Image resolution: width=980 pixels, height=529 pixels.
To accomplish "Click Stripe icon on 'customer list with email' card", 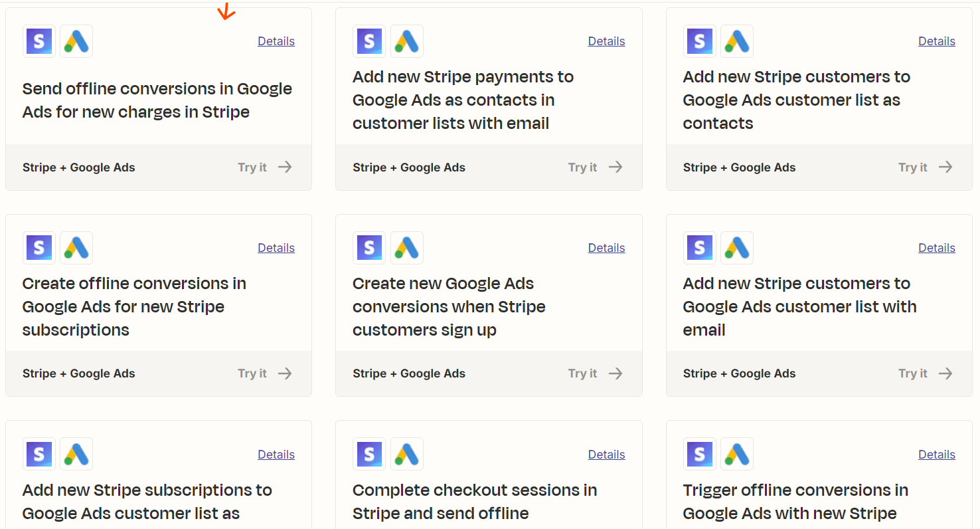I will pyautogui.click(x=700, y=248).
